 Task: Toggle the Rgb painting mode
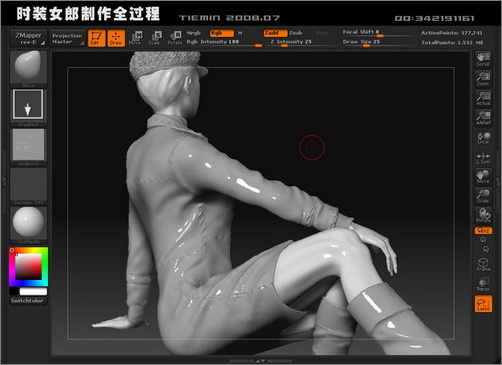pyautogui.click(x=222, y=33)
